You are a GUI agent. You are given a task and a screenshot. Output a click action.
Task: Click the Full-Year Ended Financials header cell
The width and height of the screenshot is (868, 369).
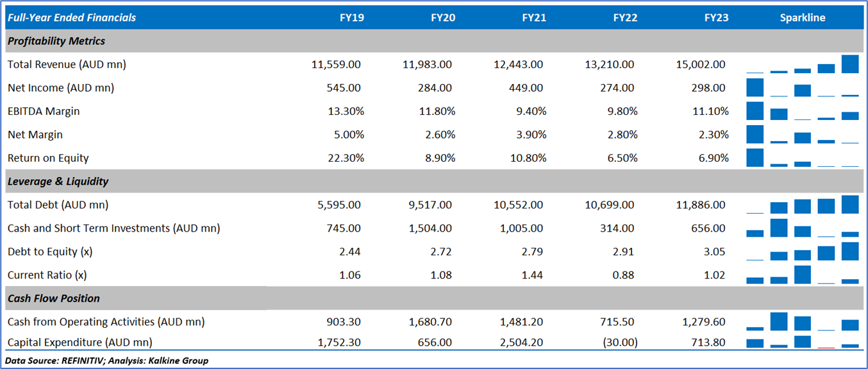point(72,18)
